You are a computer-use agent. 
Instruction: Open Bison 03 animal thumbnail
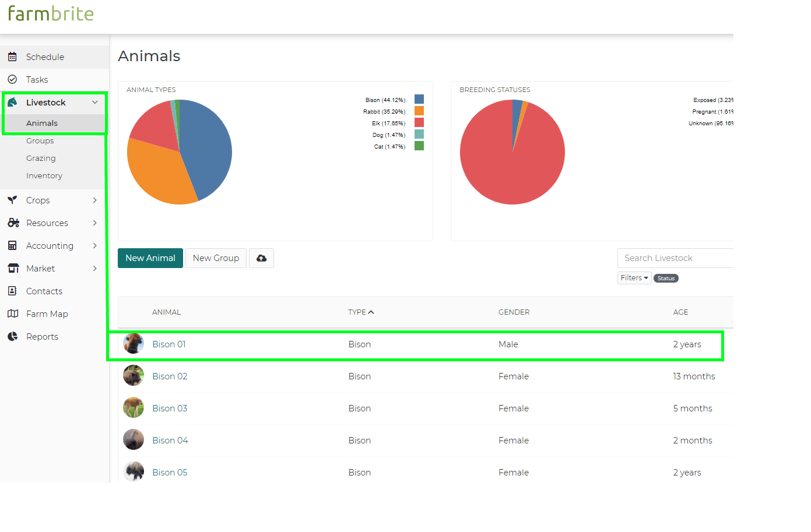coord(134,407)
